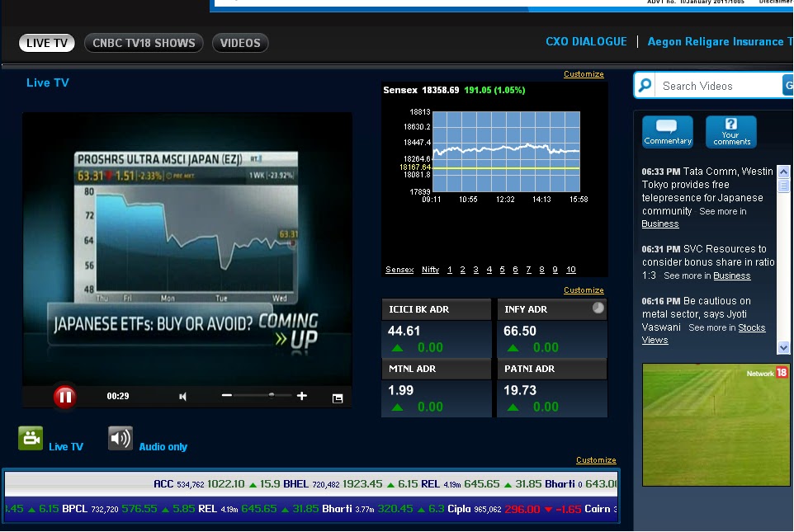Click the Sensex intraday chart

506,151
